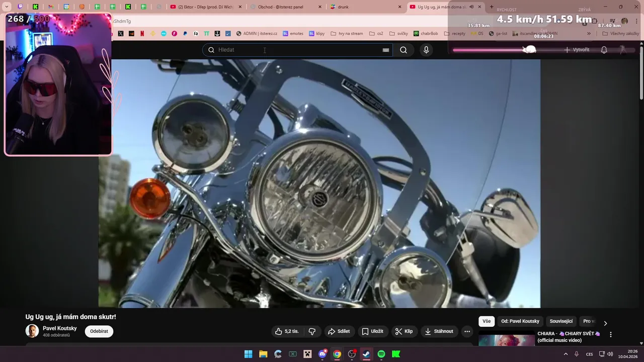Like the video with 5,2 tis. likes
Viewport: 644px width, 362px height.
tap(287, 331)
